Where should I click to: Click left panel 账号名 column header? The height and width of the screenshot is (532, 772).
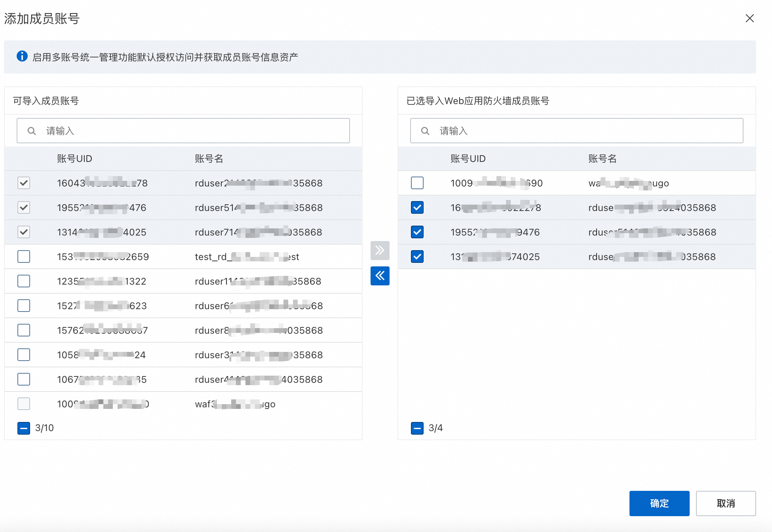point(209,159)
